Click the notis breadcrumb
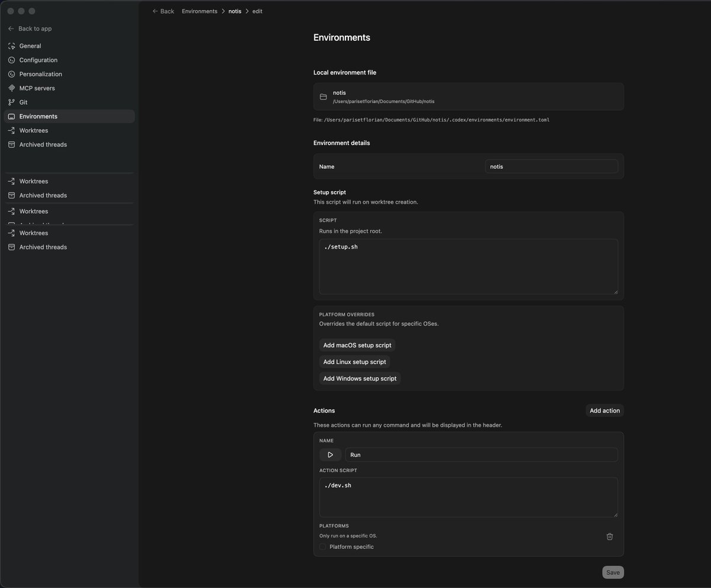Image resolution: width=711 pixels, height=588 pixels. [235, 11]
